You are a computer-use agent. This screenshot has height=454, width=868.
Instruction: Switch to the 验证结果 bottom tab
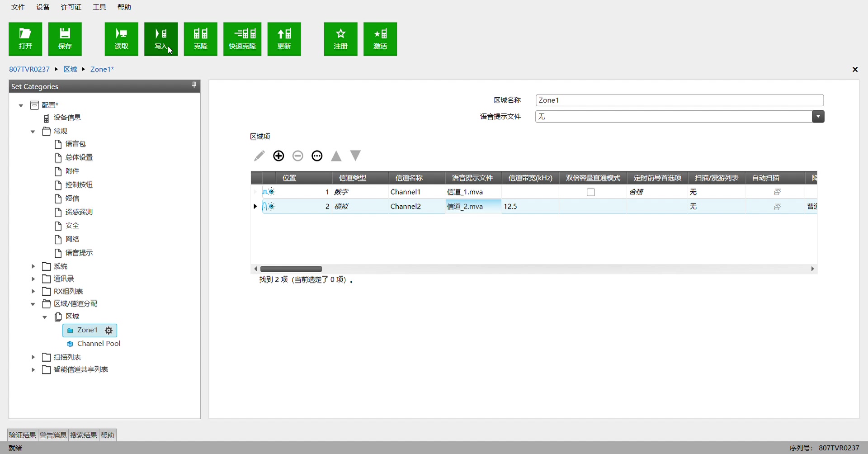pyautogui.click(x=23, y=435)
